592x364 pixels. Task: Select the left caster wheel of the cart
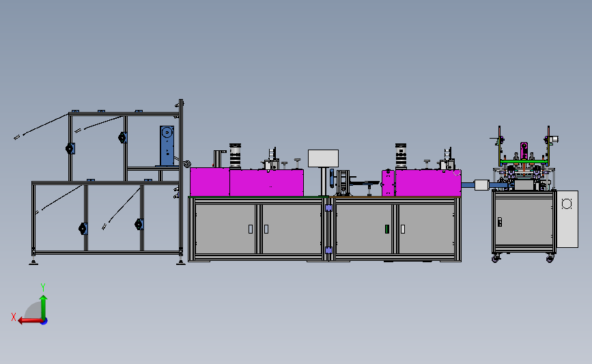495,259
